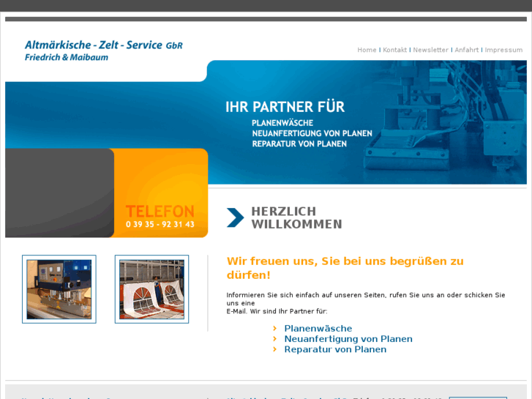Click the orange arrow bullet before Planenwäsche
The height and width of the screenshot is (399, 532).
(275, 329)
